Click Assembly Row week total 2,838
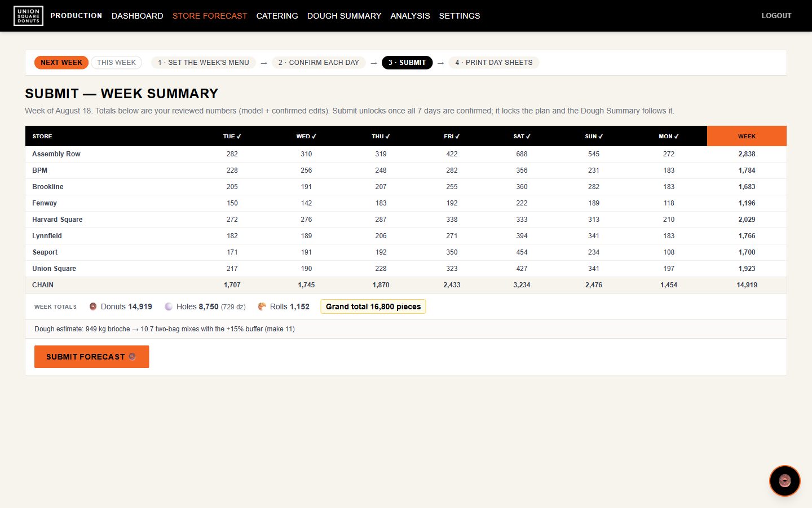This screenshot has width=812, height=508. click(747, 154)
